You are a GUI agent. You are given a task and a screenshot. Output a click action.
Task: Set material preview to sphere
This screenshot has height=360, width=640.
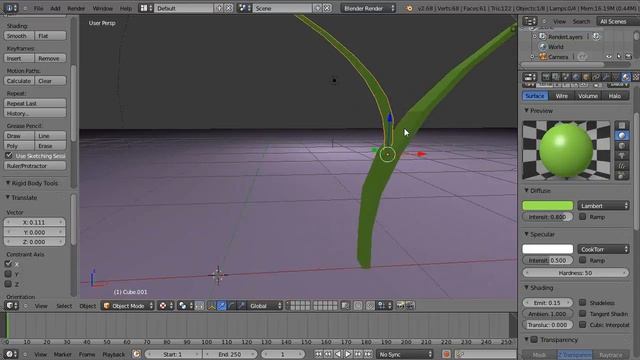[x=622, y=136]
